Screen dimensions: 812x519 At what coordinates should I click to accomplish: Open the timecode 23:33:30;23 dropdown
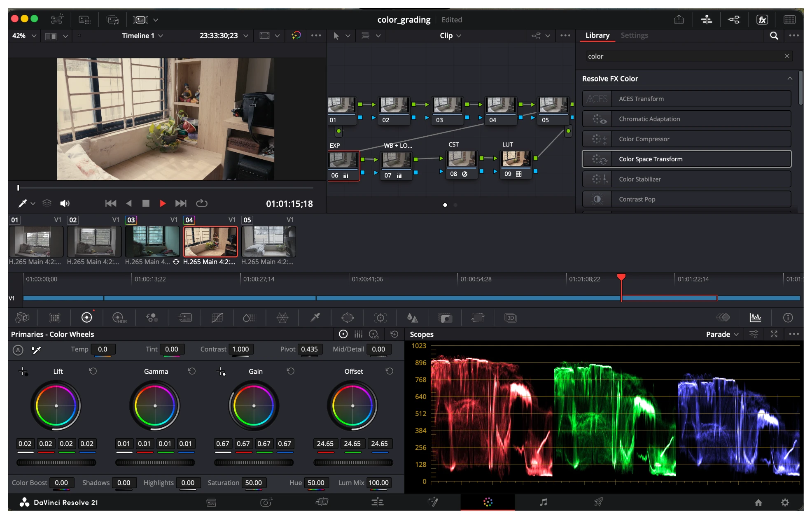pyautogui.click(x=224, y=36)
